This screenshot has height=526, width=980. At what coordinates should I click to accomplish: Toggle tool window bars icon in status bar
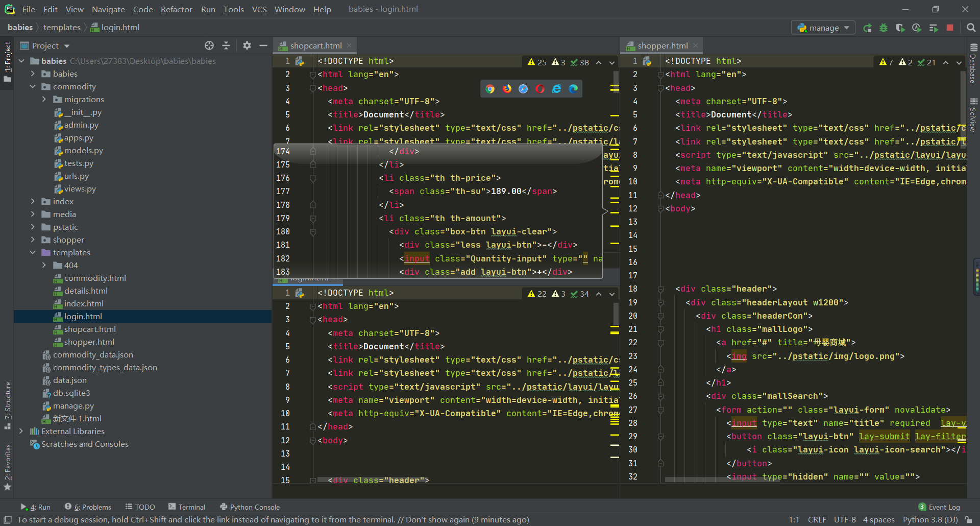coord(8,520)
